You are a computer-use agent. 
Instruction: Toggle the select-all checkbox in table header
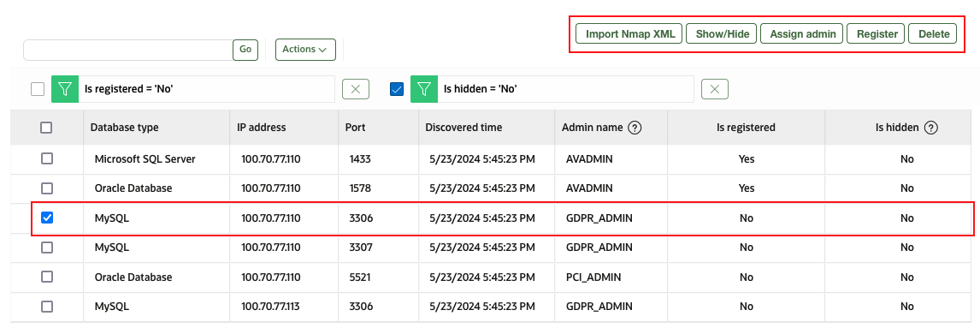pos(46,128)
